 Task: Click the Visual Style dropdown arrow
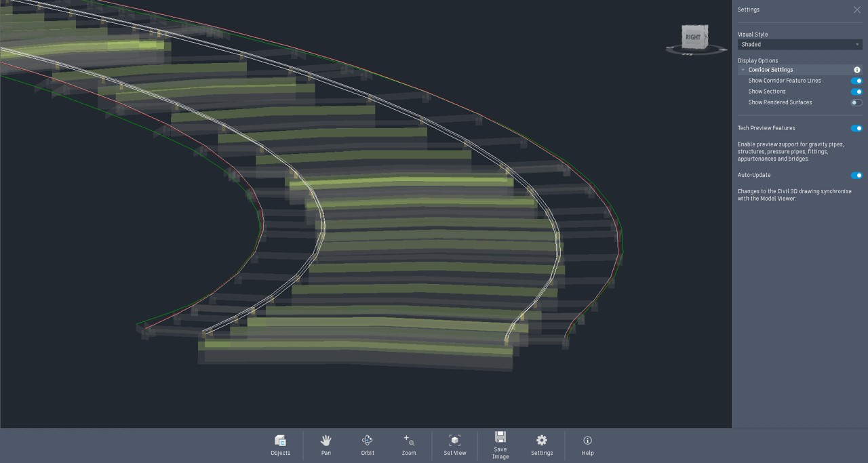pyautogui.click(x=857, y=45)
